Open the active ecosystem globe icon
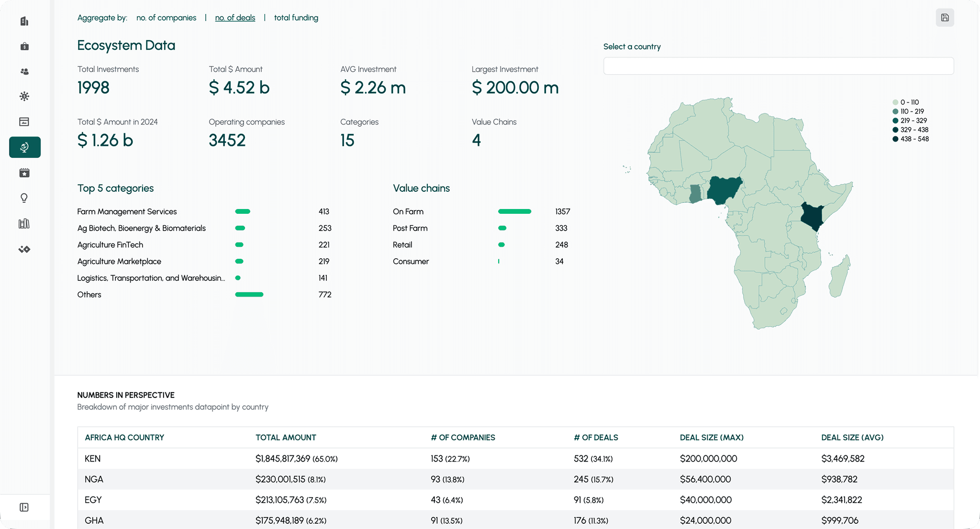This screenshot has width=980, height=529. [x=24, y=147]
